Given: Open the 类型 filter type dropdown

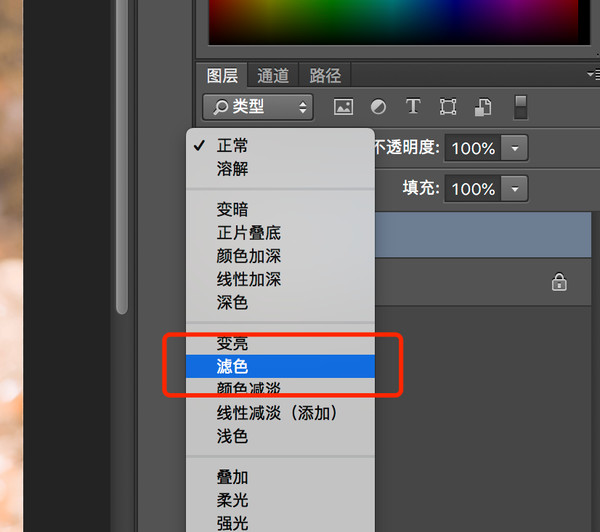Looking at the screenshot, I should click(x=258, y=107).
